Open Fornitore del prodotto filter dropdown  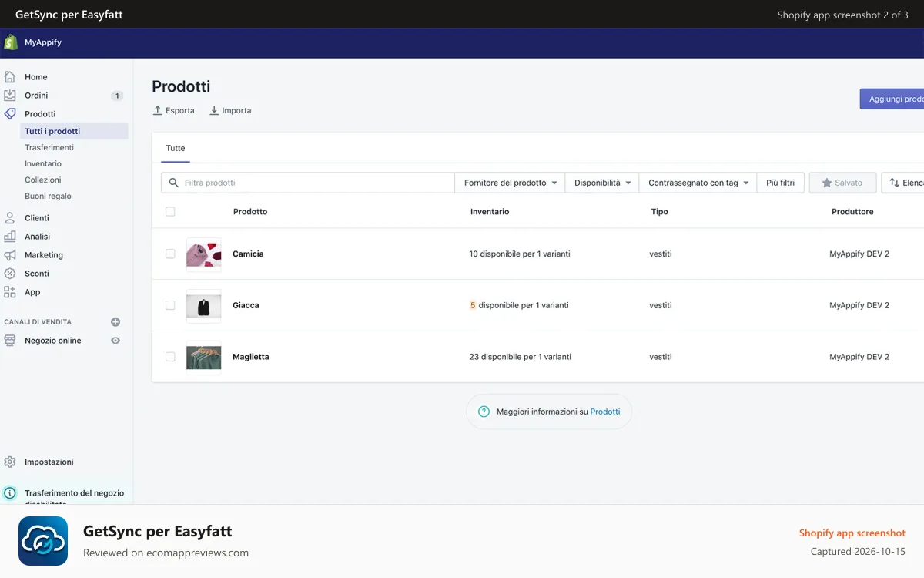[x=510, y=183]
